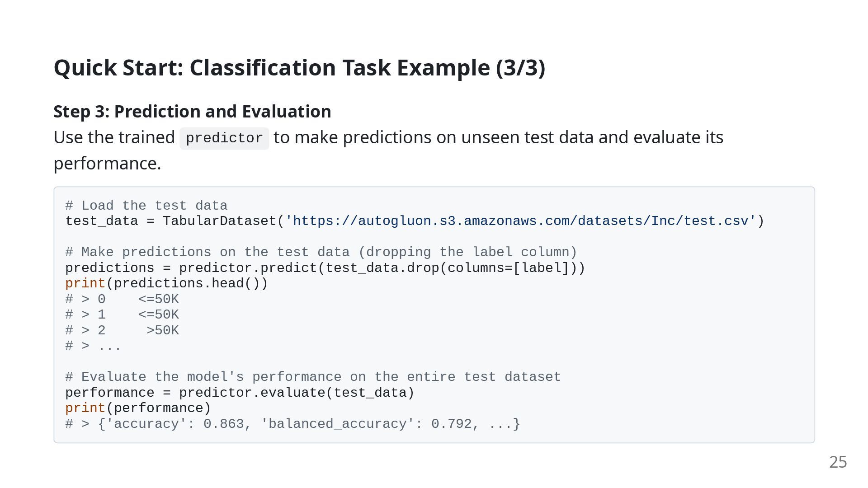Click the '# Load the test data' comment
868x488 pixels.
(146, 206)
